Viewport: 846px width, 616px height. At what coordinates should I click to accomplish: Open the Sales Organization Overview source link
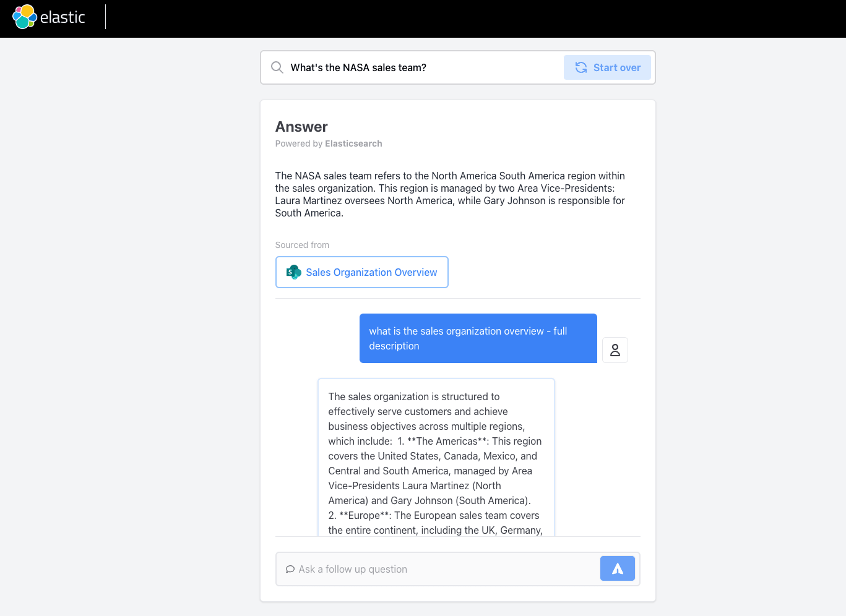371,272
